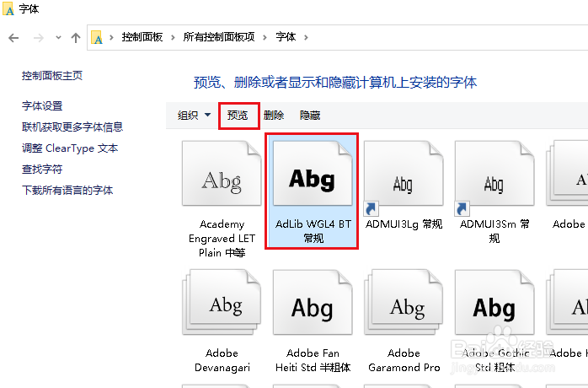
Task: Go forward with the forward arrow
Action: 38,38
